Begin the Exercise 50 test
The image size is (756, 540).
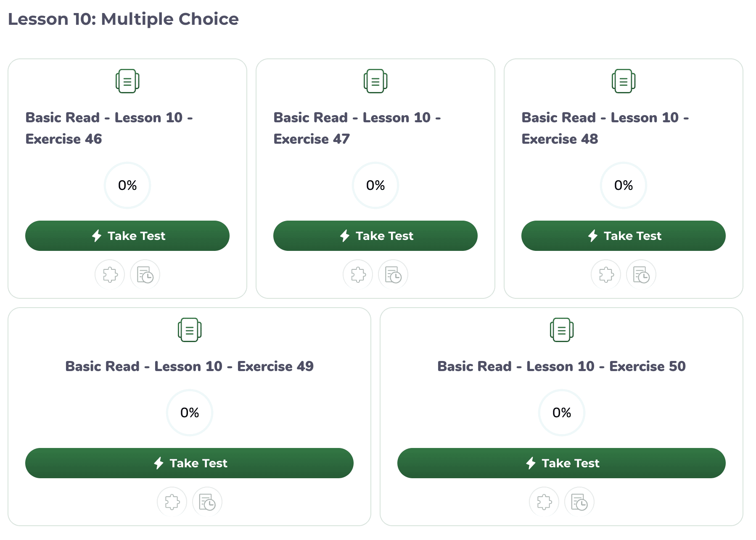pos(561,463)
